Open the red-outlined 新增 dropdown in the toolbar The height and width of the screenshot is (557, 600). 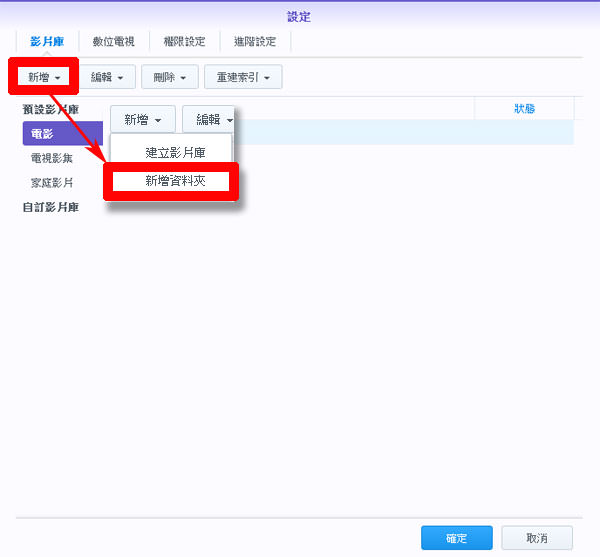click(43, 77)
